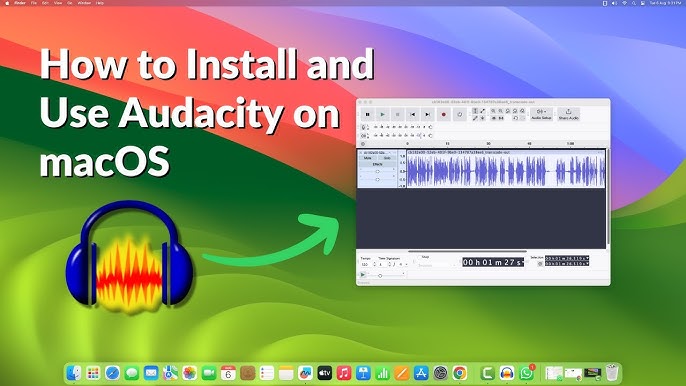
Task: Click the Share Audio button
Action: (x=569, y=115)
